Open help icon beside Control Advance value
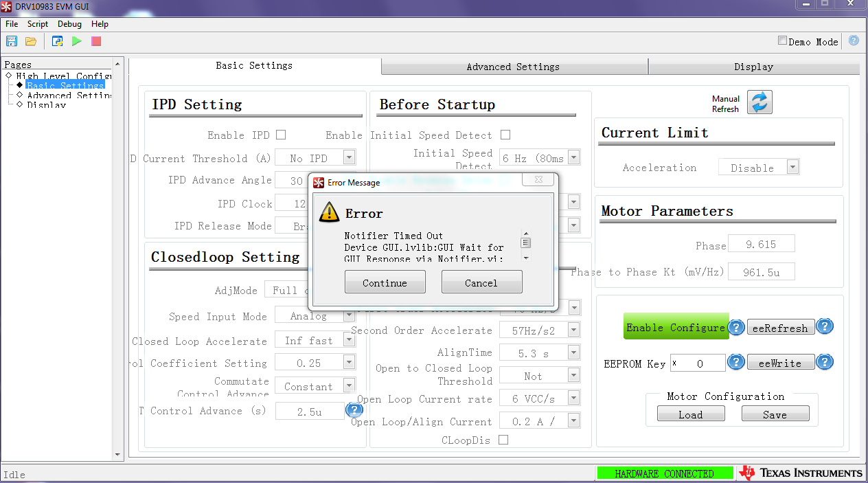Image resolution: width=868 pixels, height=483 pixels. (x=354, y=410)
